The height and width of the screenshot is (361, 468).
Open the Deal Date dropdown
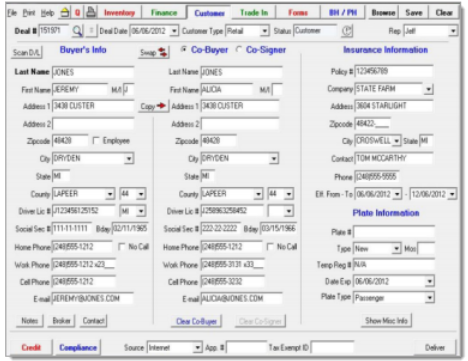point(174,31)
